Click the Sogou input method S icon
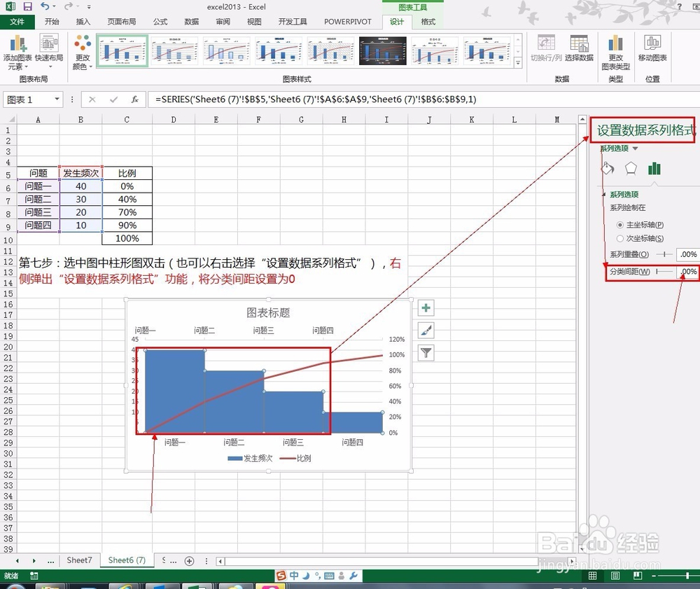 tap(281, 576)
